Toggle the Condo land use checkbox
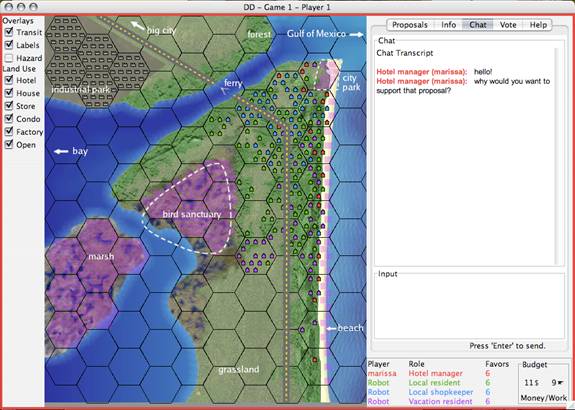Screen dimensions: 575x410 (9, 119)
